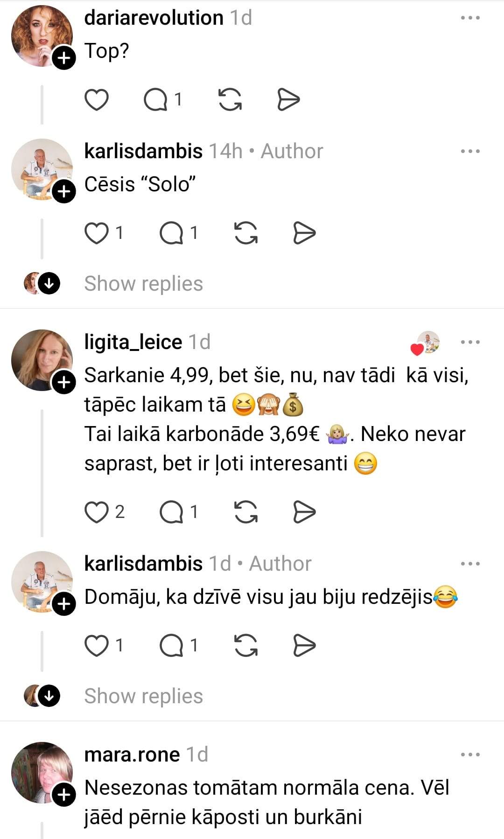This screenshot has width=504, height=839.
Task: Reply to ligita_leice's comment
Action: [172, 512]
